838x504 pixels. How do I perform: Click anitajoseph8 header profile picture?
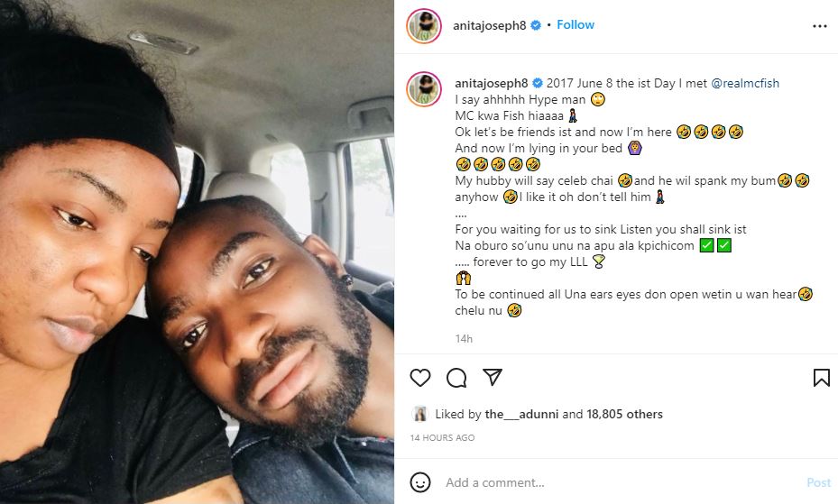pos(424,25)
